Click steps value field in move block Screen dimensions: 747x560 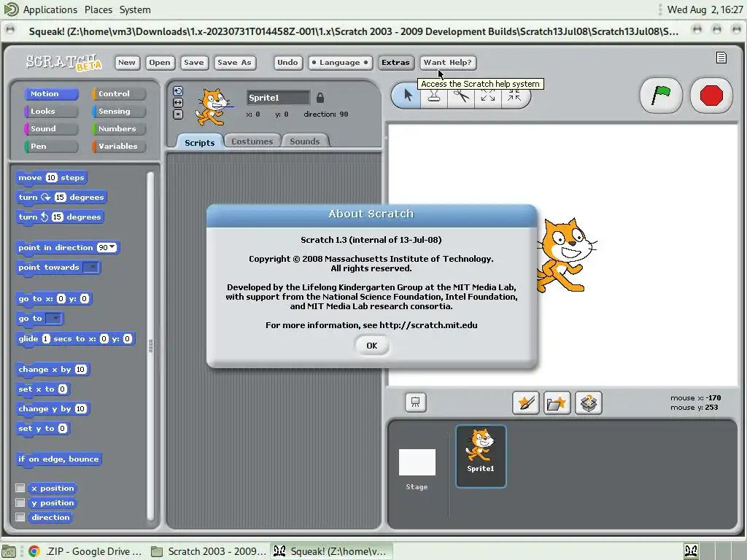52,178
